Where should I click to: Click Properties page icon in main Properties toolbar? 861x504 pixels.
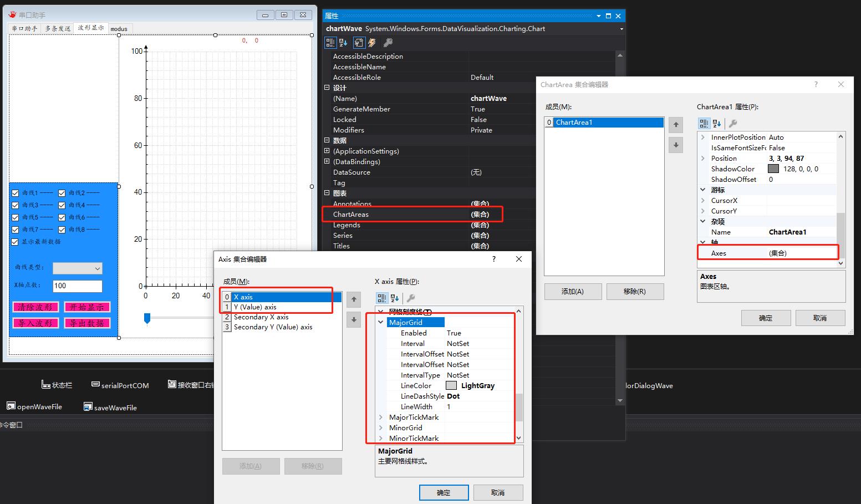(359, 43)
